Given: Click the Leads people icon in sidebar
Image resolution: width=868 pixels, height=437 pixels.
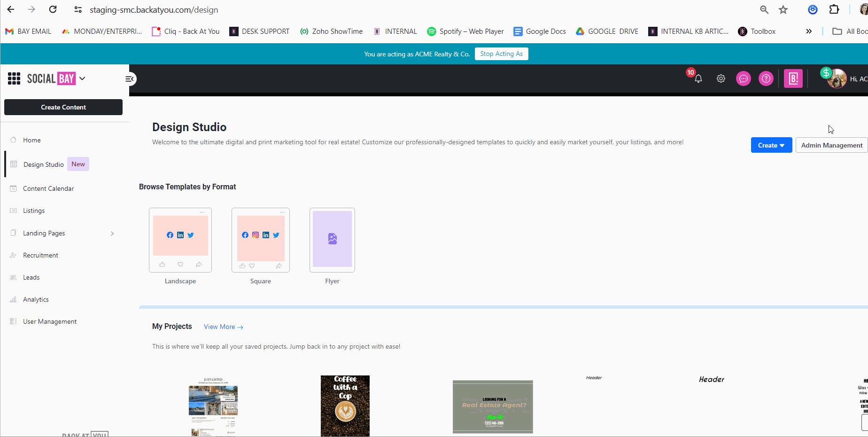Looking at the screenshot, I should pyautogui.click(x=13, y=277).
